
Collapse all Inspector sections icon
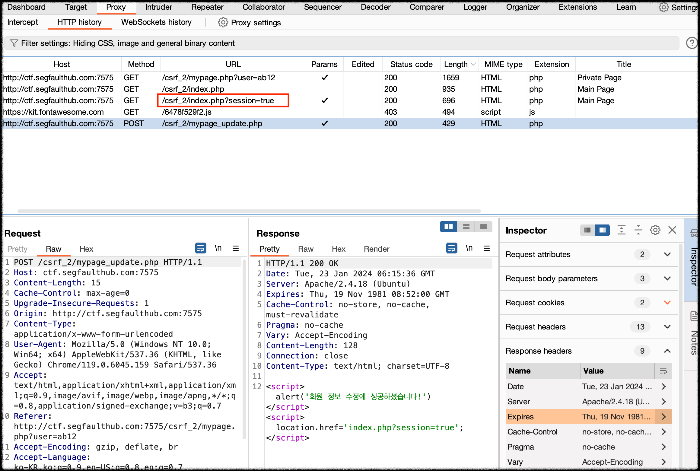click(x=638, y=230)
